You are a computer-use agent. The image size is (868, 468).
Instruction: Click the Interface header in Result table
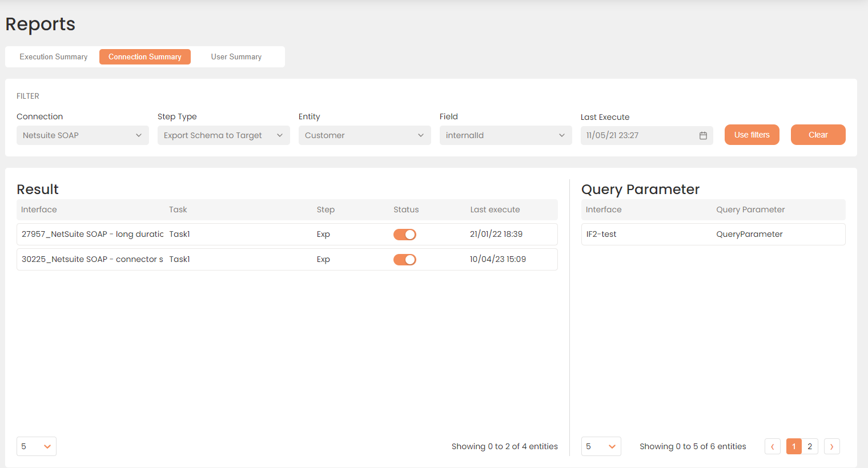39,209
